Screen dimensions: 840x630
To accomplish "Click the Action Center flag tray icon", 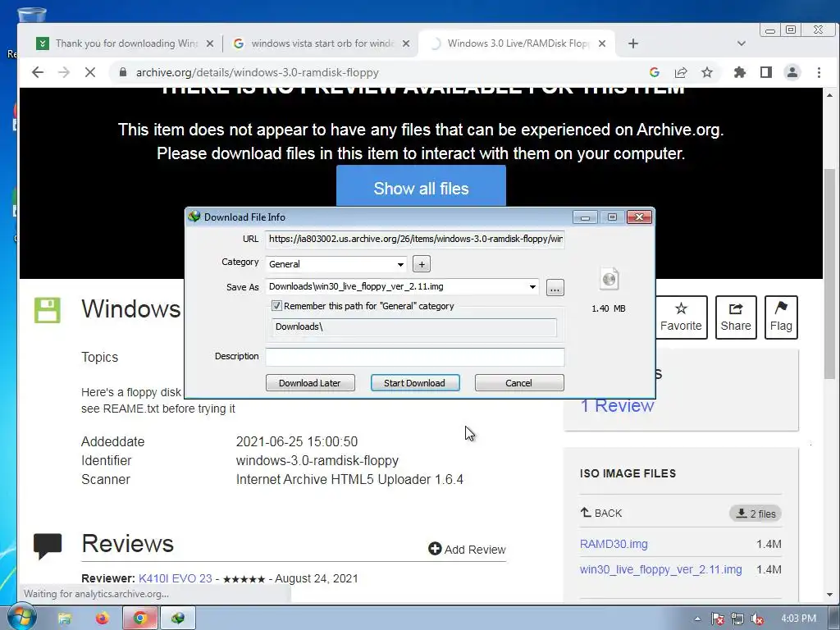I will point(718,619).
